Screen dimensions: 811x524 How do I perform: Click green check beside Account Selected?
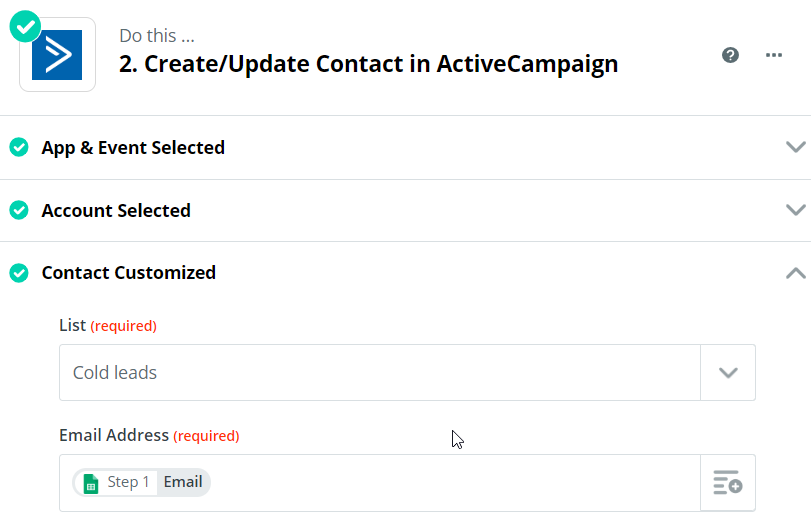pyautogui.click(x=19, y=211)
